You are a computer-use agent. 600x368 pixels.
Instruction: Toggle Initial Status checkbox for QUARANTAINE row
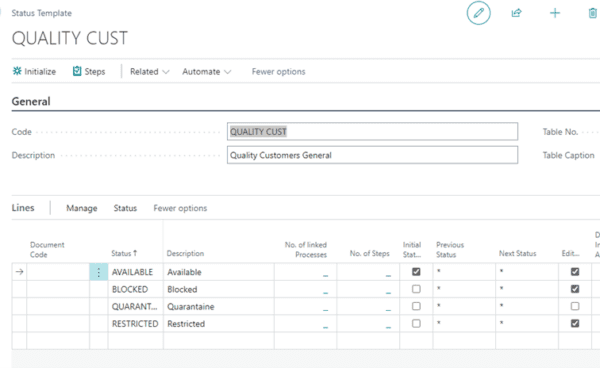pyautogui.click(x=416, y=306)
